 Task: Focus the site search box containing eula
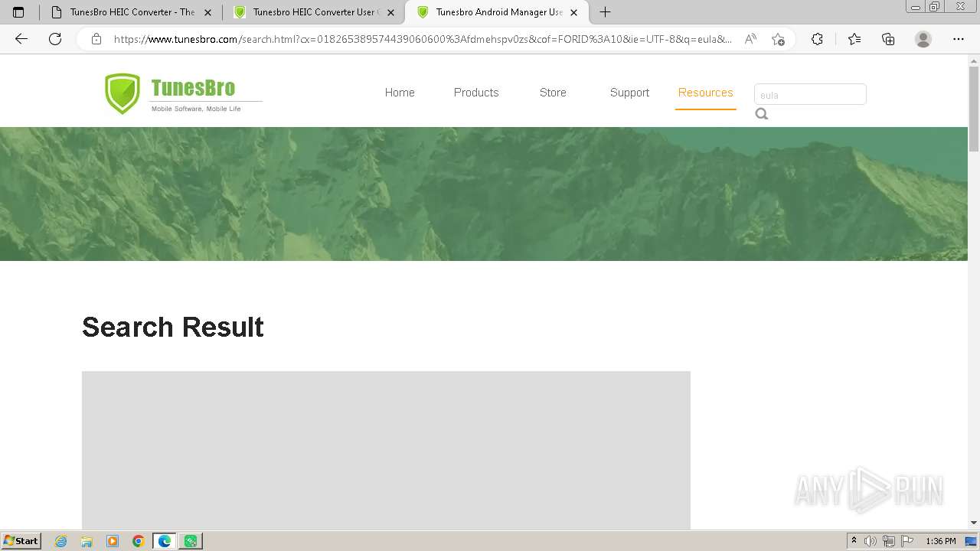[x=810, y=94]
